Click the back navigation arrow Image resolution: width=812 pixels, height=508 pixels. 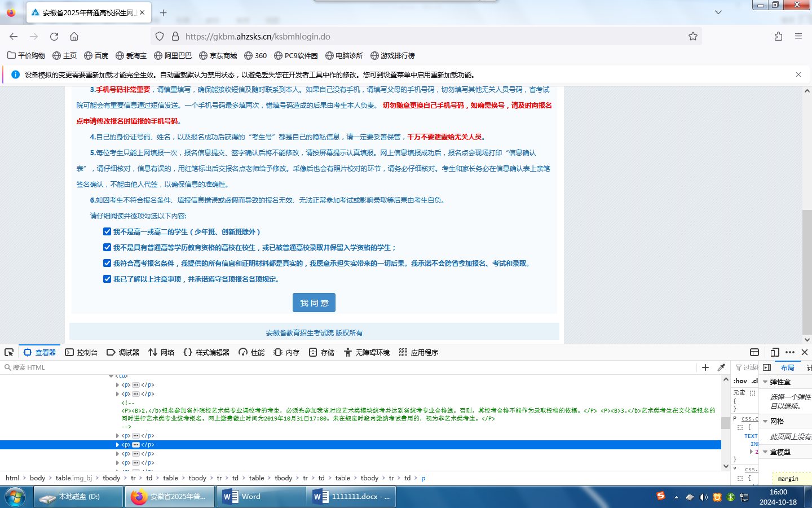(14, 36)
